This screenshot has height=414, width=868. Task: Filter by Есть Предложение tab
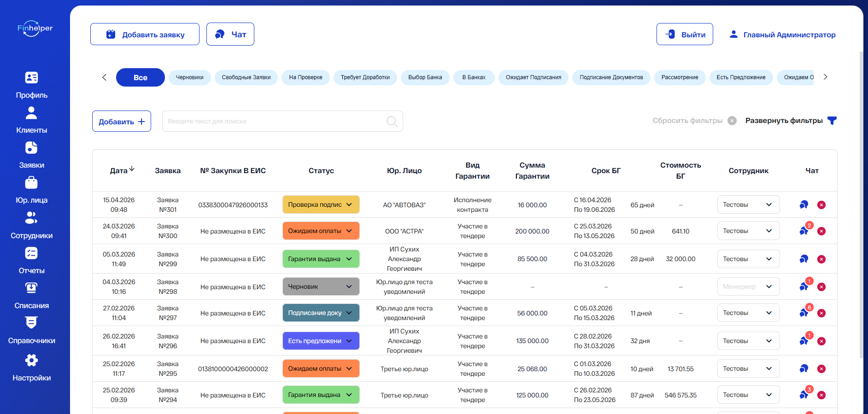pos(741,77)
